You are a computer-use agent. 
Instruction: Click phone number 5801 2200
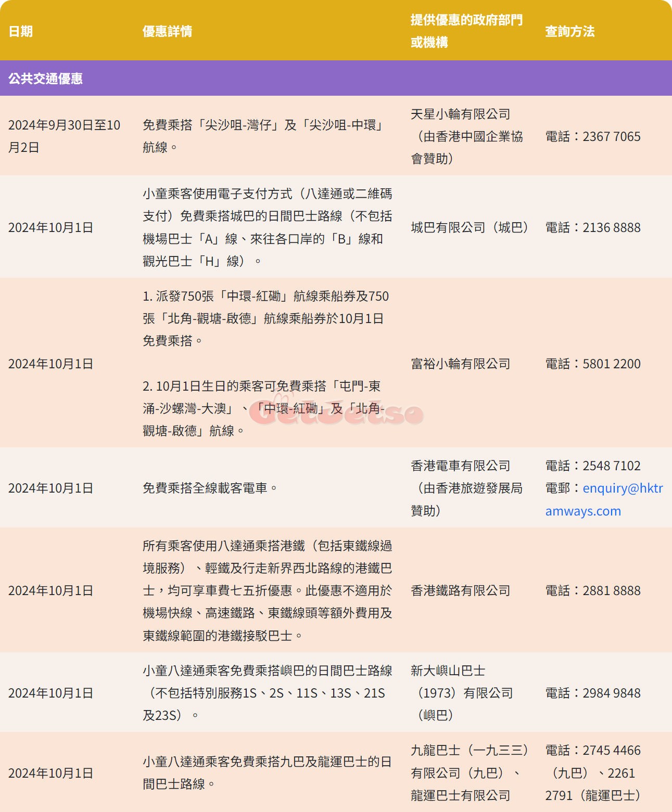[612, 364]
